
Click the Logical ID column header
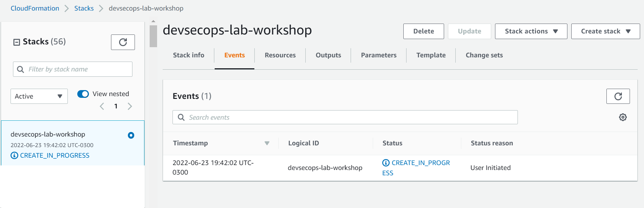(x=304, y=143)
